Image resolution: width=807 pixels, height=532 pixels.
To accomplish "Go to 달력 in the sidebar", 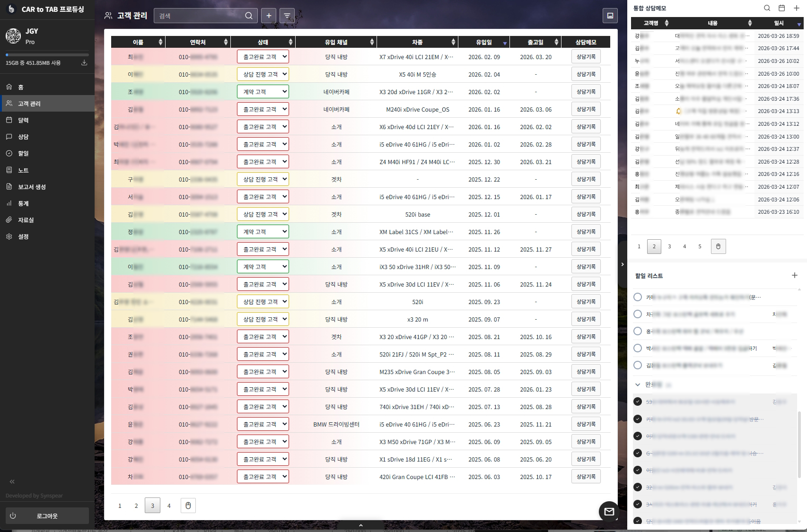I will coord(23,120).
